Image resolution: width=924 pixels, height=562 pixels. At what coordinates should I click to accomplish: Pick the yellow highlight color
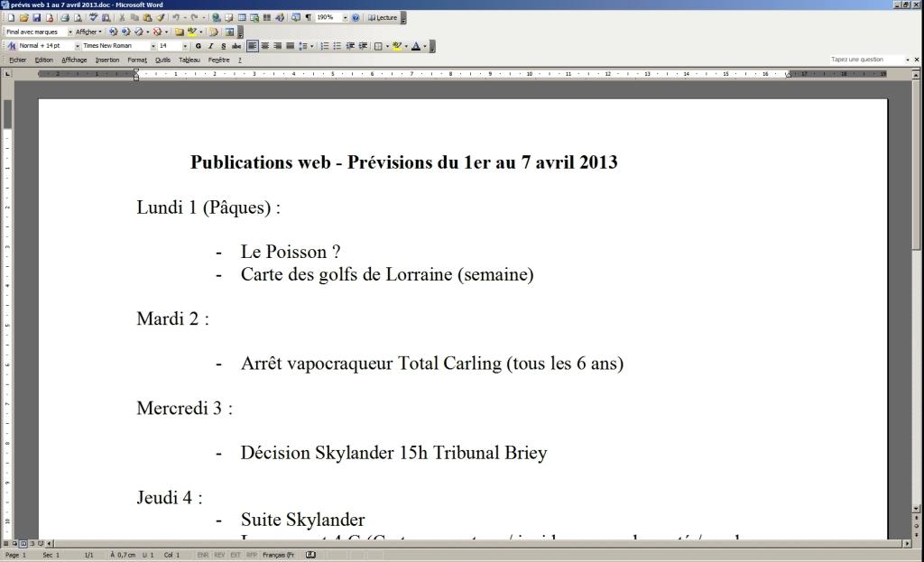[397, 46]
